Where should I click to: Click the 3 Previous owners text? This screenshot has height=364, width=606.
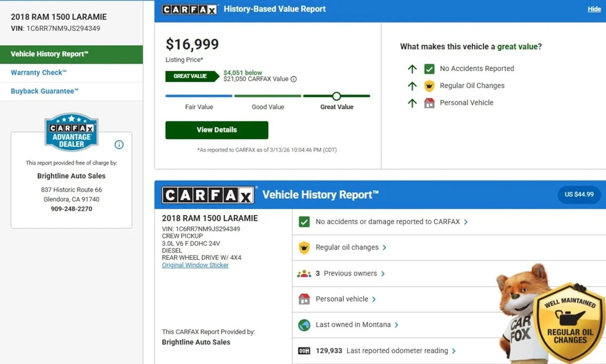tap(346, 273)
